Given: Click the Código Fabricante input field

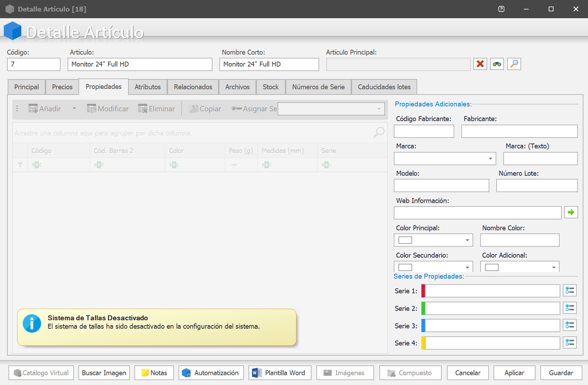Looking at the screenshot, I should tap(424, 131).
